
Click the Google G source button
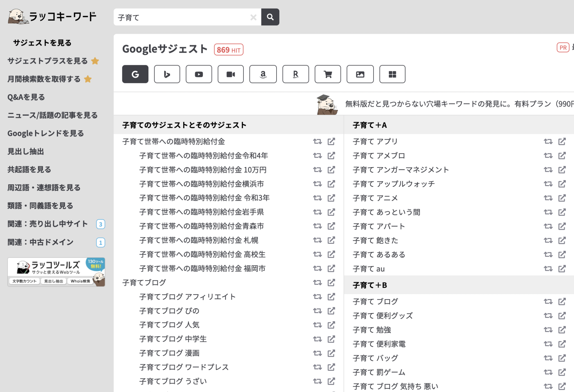click(135, 74)
